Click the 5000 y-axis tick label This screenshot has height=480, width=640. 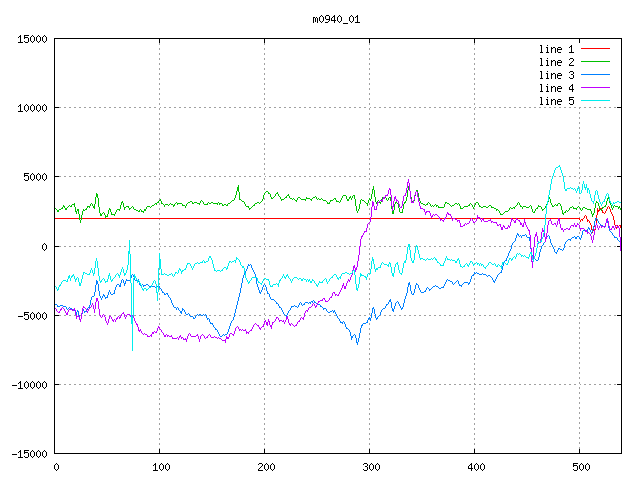(x=35, y=177)
